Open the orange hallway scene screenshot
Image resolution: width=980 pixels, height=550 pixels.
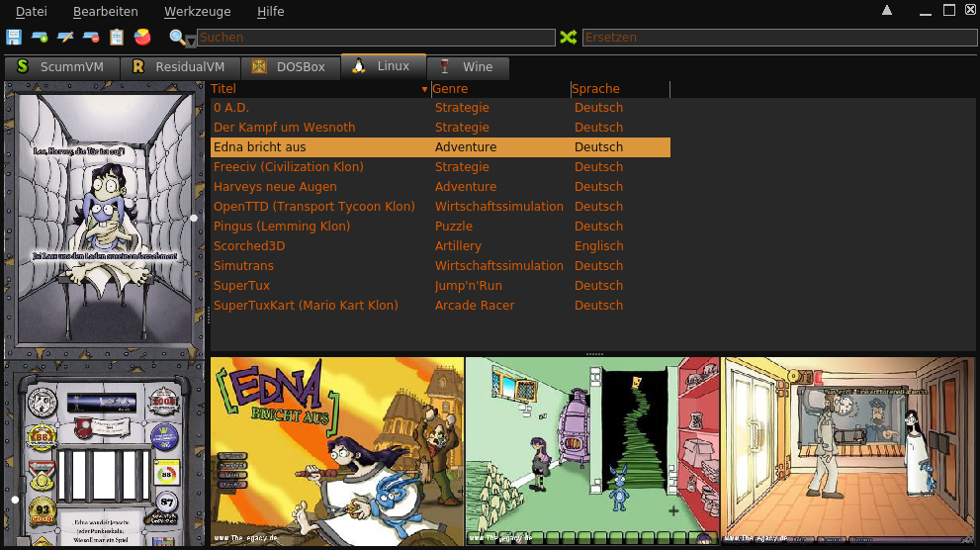pyautogui.click(x=848, y=451)
